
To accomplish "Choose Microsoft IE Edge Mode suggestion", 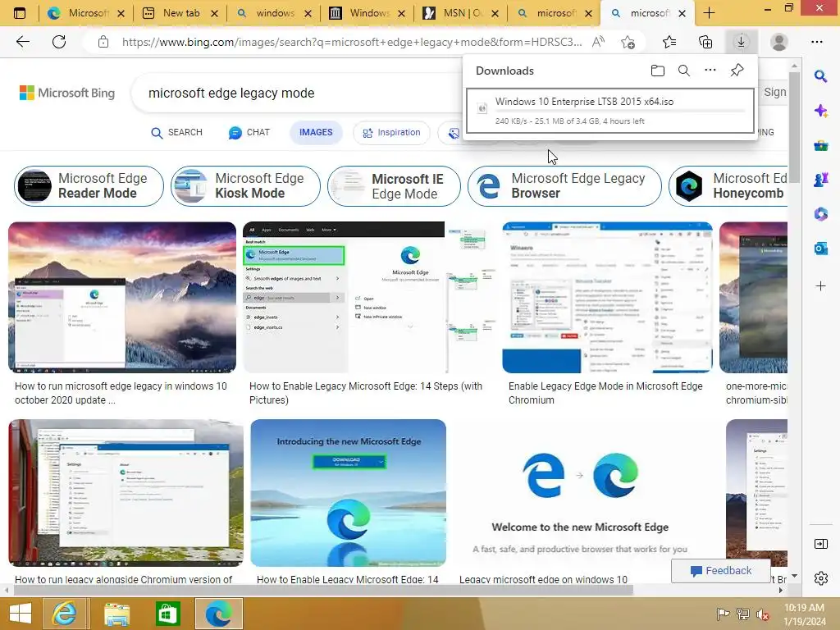I will tap(394, 186).
